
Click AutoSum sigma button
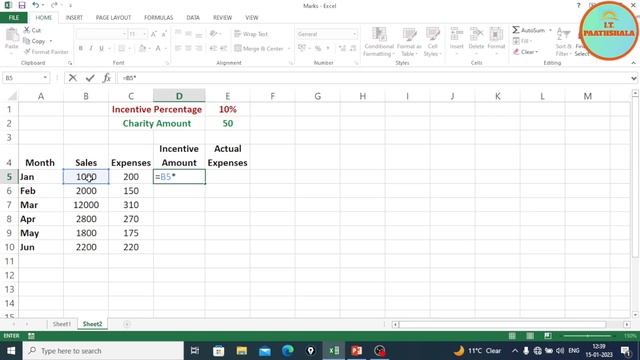[529, 30]
